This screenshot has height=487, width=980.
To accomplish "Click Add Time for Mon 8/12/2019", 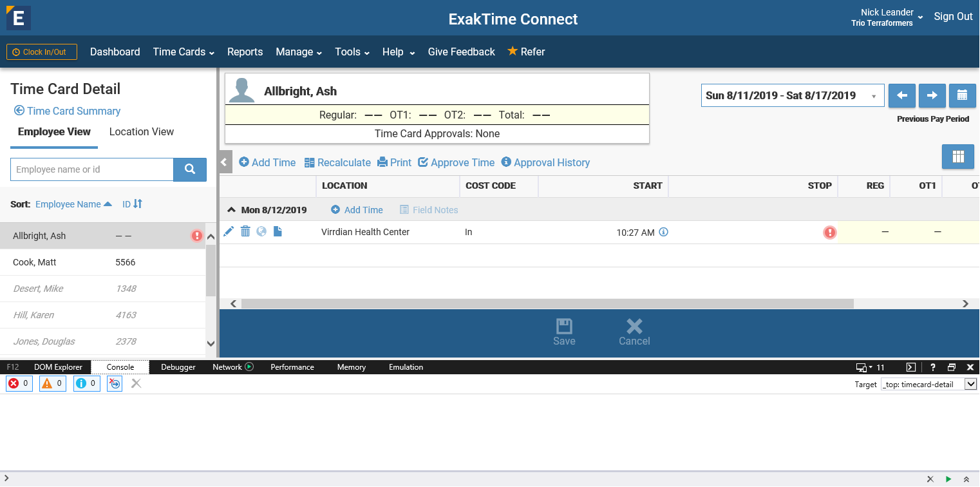I will [357, 210].
